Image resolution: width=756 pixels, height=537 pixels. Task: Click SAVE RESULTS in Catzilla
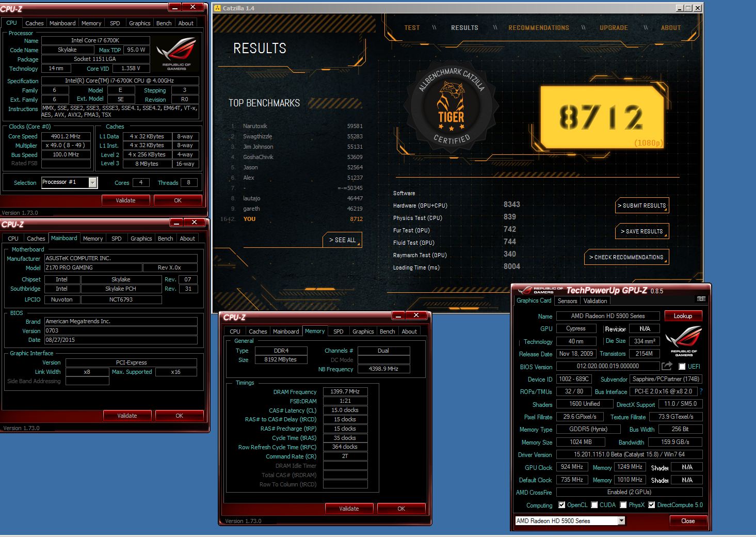tap(642, 231)
